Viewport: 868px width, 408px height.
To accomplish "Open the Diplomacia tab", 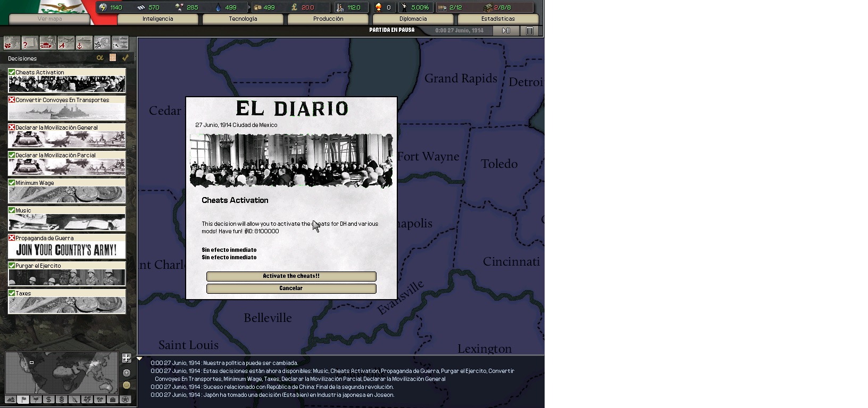I will click(413, 19).
